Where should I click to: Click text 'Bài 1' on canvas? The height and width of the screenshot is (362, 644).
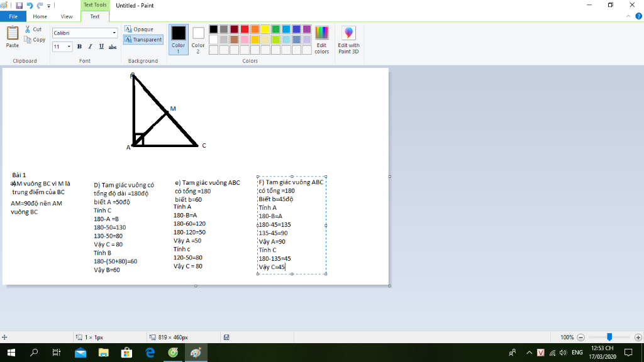(x=19, y=175)
